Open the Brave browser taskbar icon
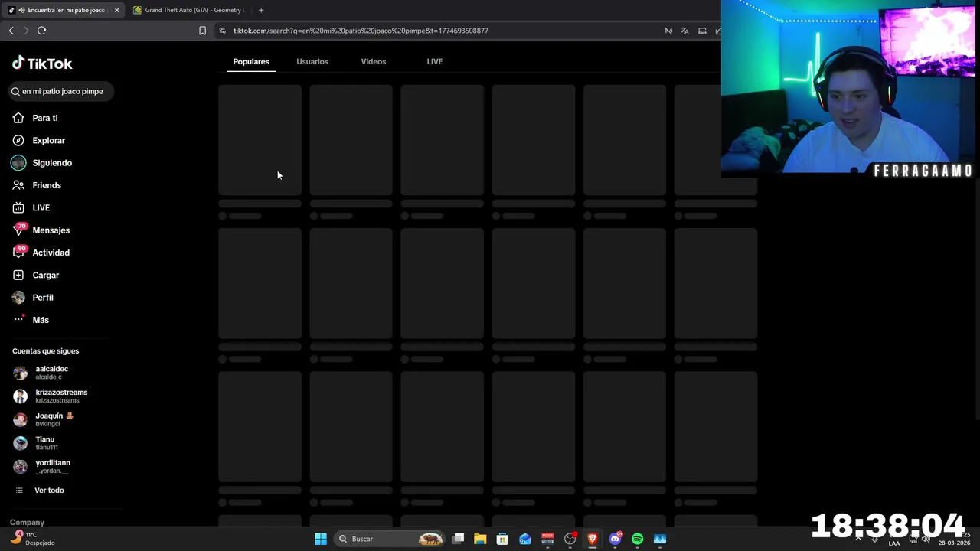 (593, 539)
